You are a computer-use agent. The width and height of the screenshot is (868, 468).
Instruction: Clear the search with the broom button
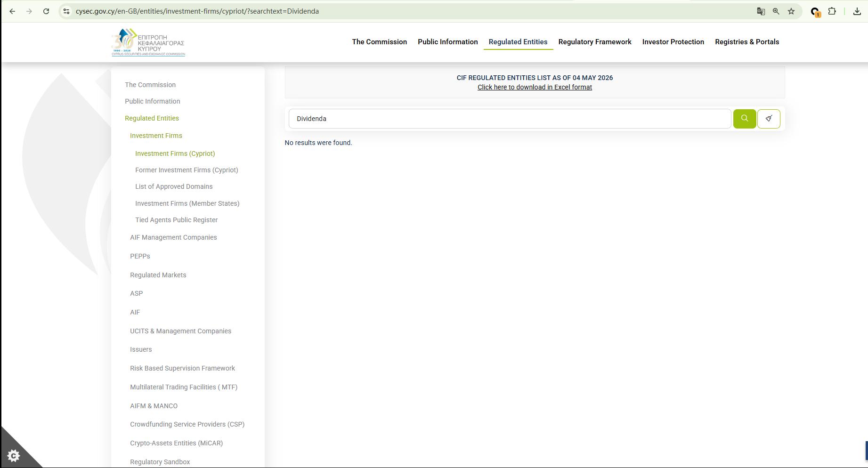[x=769, y=119]
